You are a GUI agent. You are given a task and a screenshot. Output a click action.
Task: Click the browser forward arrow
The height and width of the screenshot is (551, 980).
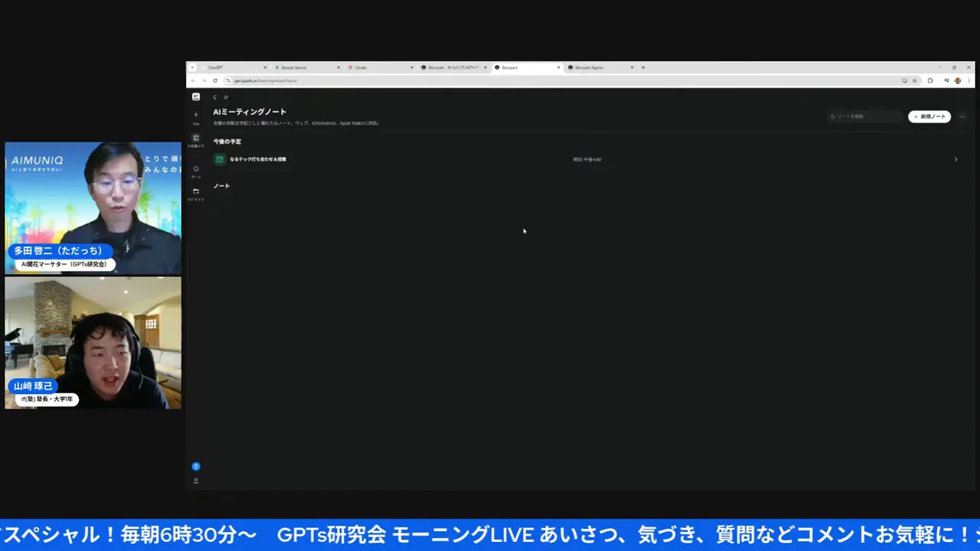(204, 80)
